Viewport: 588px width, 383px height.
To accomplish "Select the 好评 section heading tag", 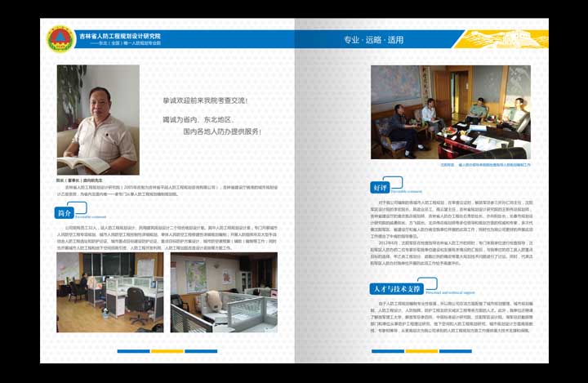I will click(380, 187).
